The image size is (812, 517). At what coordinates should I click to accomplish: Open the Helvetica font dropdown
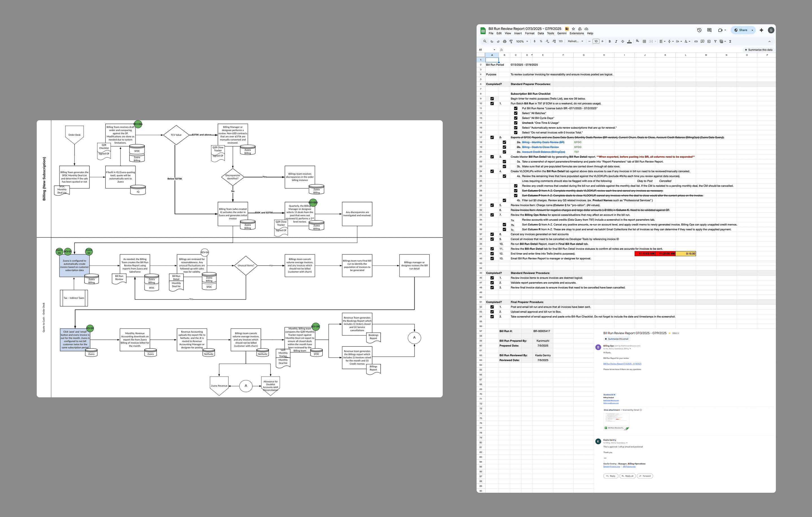pos(575,41)
